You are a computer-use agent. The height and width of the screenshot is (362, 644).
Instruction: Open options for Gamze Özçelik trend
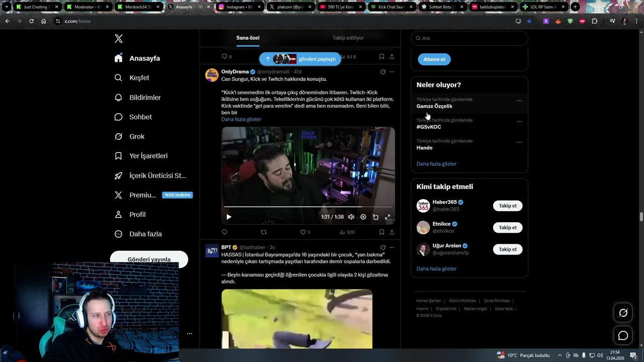519,101
